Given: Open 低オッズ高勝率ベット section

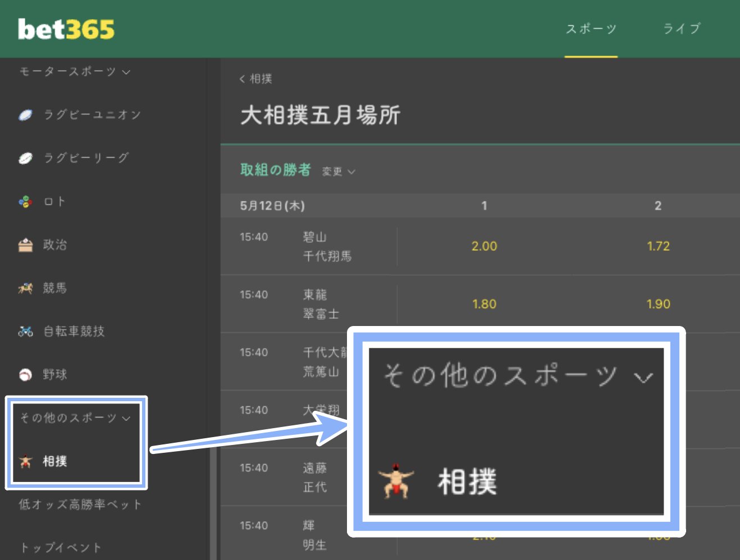Looking at the screenshot, I should (x=80, y=504).
